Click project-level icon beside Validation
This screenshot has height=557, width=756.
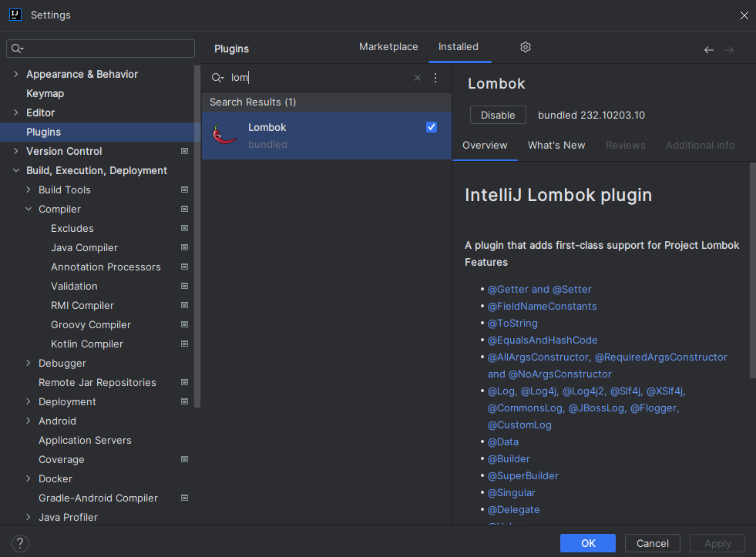(x=184, y=287)
